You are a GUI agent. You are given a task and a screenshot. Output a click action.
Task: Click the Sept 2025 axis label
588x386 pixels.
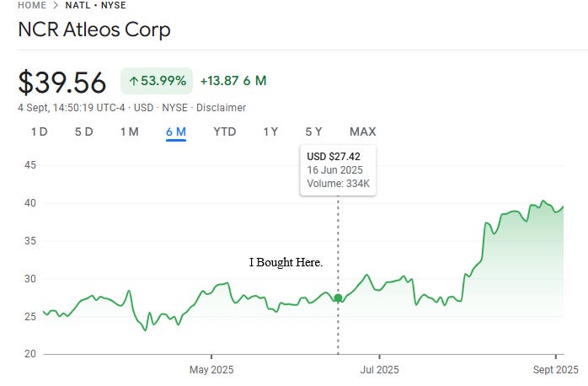coord(556,370)
